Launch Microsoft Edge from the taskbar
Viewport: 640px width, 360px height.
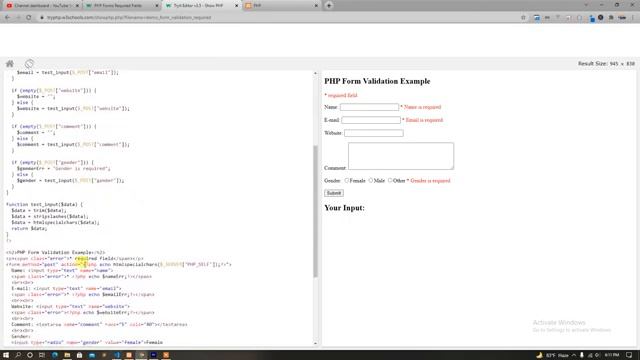click(x=55, y=355)
